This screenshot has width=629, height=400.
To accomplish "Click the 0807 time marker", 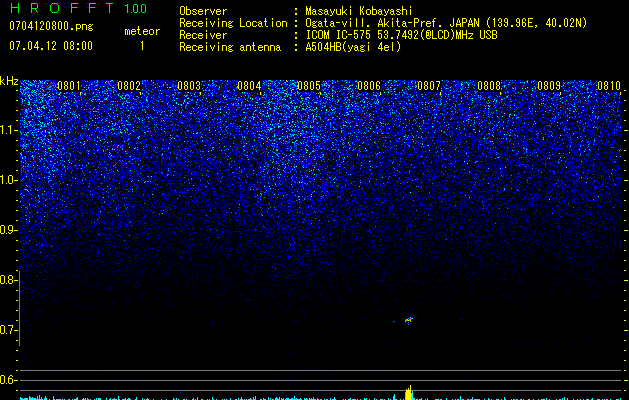I will (x=429, y=86).
